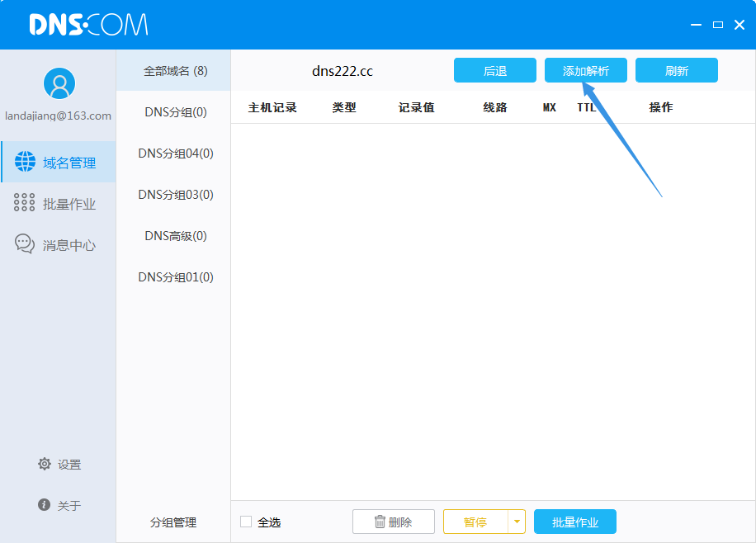This screenshot has height=543, width=756.
Task: Click the 主机记录 column header
Action: (x=272, y=107)
